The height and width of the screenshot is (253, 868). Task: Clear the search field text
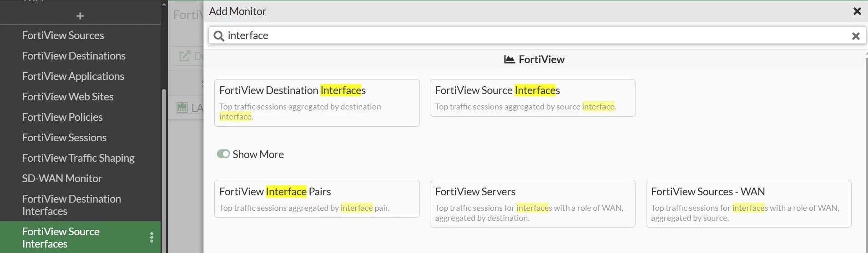(x=855, y=36)
